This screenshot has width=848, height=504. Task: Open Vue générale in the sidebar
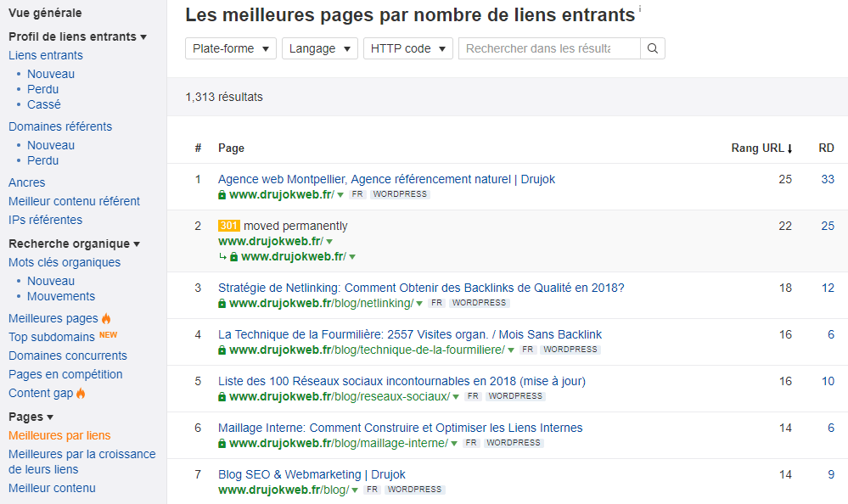point(45,13)
